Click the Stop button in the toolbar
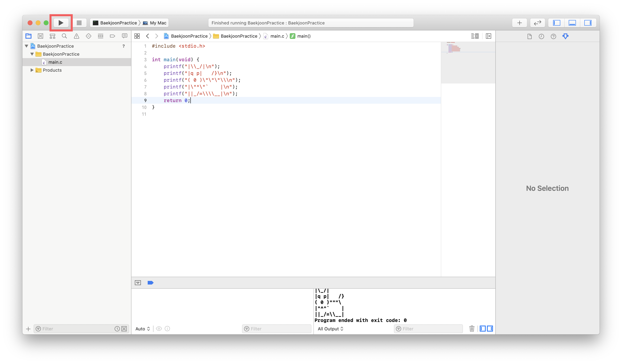 click(79, 23)
